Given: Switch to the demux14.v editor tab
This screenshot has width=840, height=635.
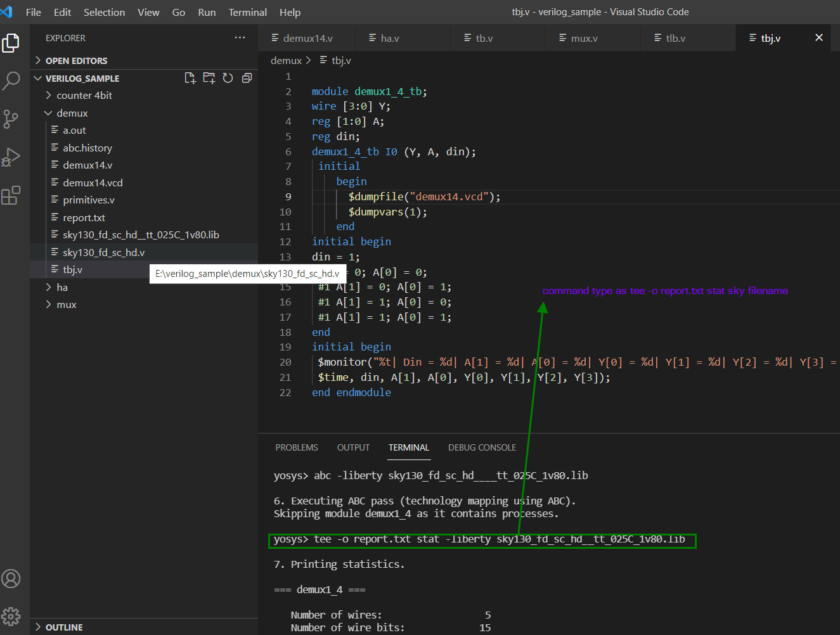Looking at the screenshot, I should click(307, 38).
